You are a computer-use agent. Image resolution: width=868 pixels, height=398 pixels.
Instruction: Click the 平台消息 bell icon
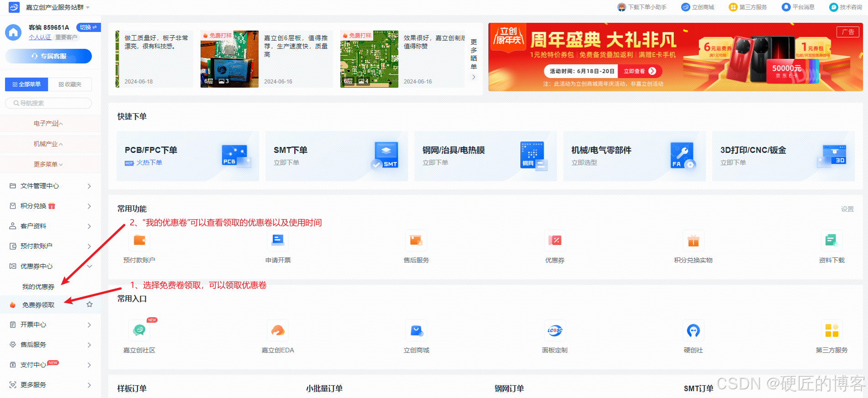click(x=786, y=7)
